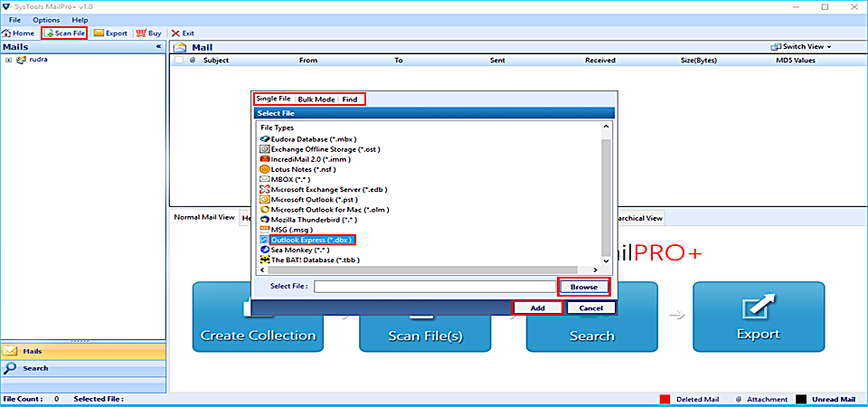The image size is (868, 407).
Task: Click the Home toolbar icon
Action: coord(7,33)
